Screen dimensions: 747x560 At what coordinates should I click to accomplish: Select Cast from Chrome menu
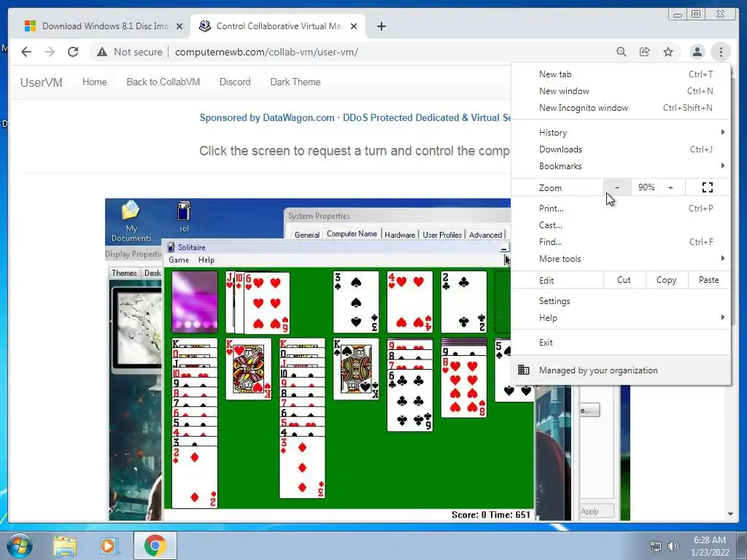621,225
